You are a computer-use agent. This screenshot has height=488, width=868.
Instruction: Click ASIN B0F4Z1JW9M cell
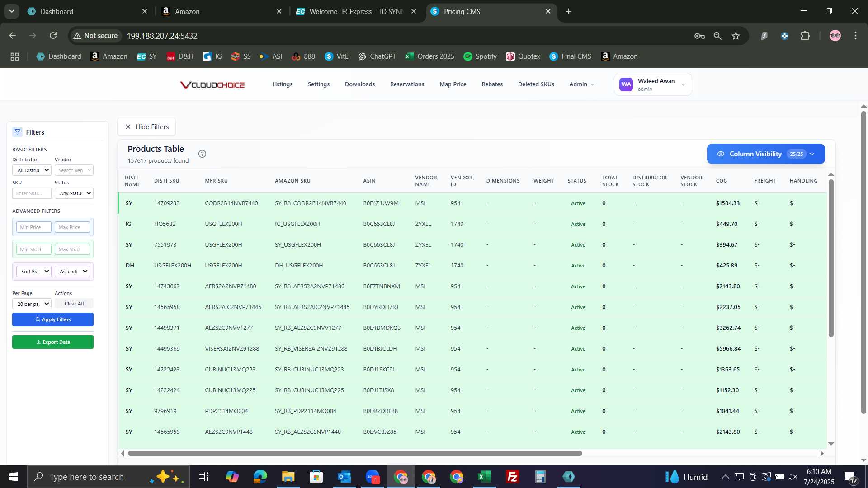[x=381, y=203]
